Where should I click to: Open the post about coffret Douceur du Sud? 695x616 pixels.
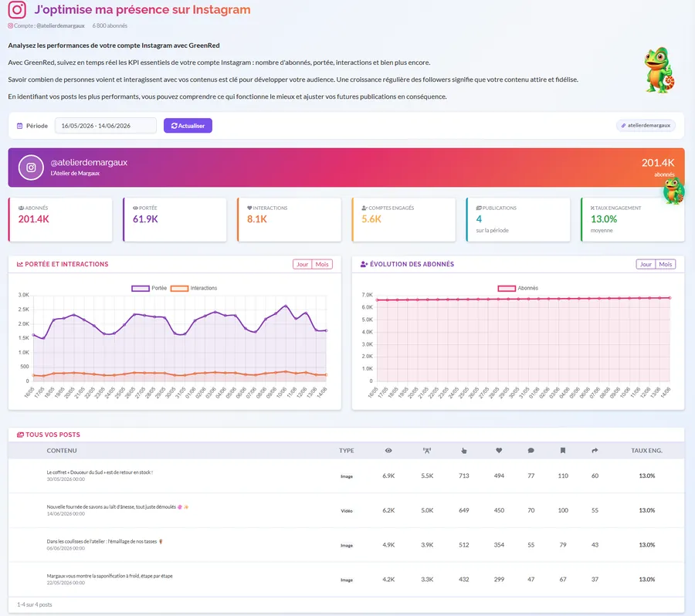pos(100,472)
